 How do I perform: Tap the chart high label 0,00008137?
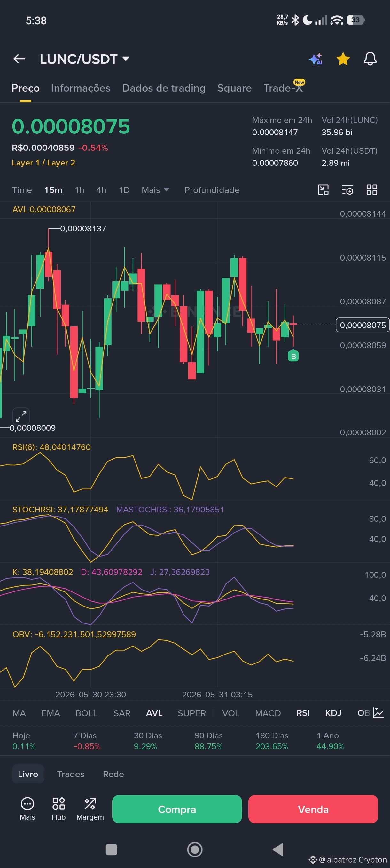point(83,229)
